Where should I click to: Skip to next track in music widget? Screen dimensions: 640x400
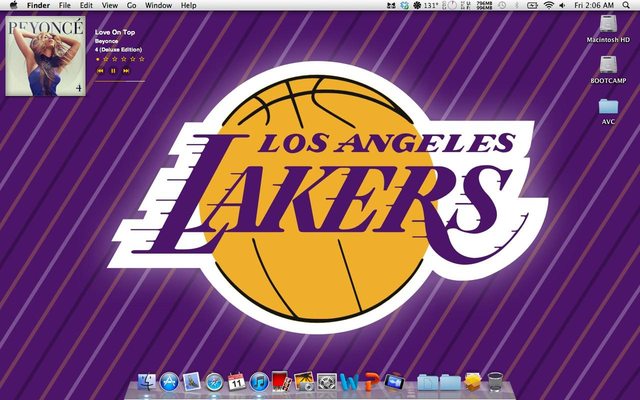126,71
